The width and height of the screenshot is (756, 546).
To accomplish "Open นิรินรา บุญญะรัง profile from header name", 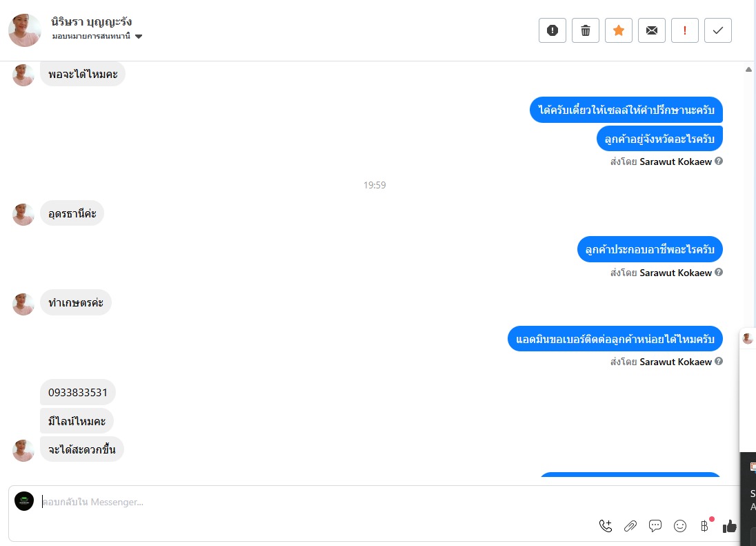I will [91, 21].
